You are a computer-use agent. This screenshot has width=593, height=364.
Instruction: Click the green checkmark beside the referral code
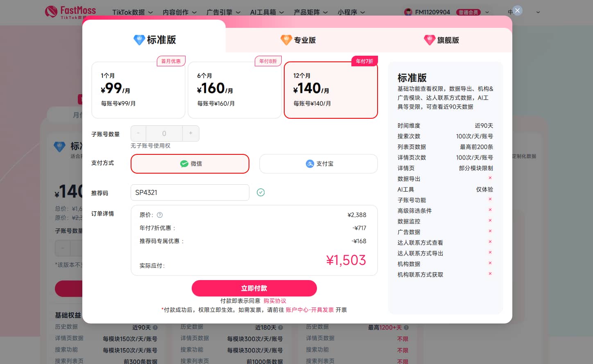click(261, 192)
